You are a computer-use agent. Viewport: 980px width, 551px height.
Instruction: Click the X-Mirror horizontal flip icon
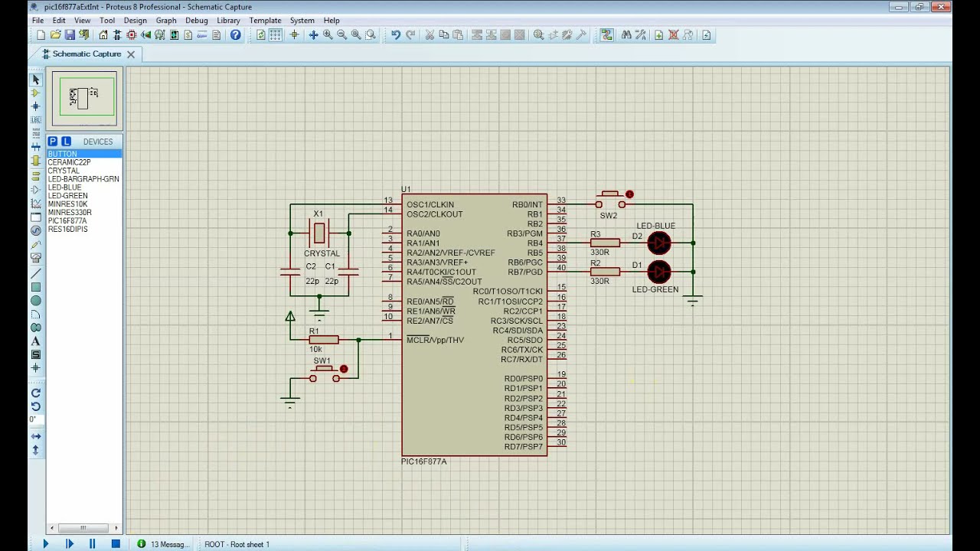(x=35, y=436)
